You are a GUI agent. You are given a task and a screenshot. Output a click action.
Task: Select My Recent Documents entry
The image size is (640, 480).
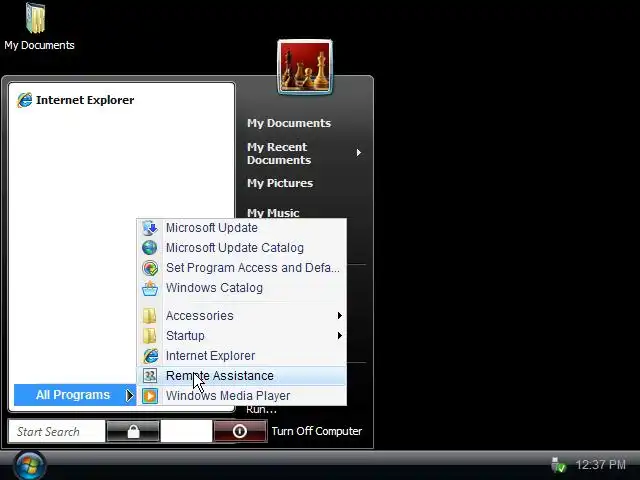coord(279,153)
